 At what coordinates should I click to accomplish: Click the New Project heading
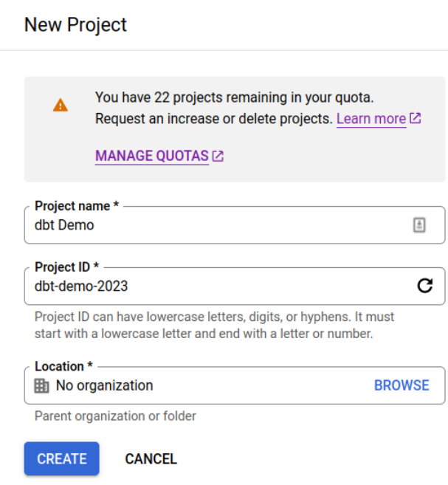pyautogui.click(x=75, y=24)
